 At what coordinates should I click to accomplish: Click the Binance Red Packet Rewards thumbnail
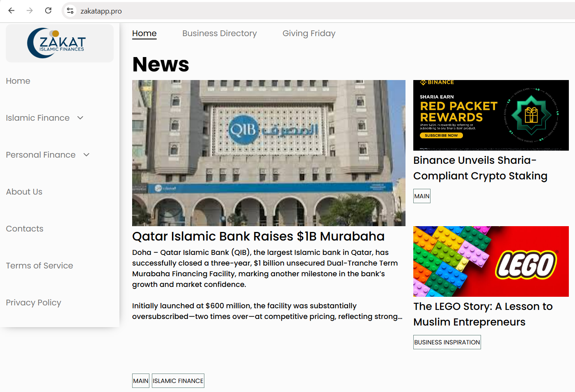point(491,115)
